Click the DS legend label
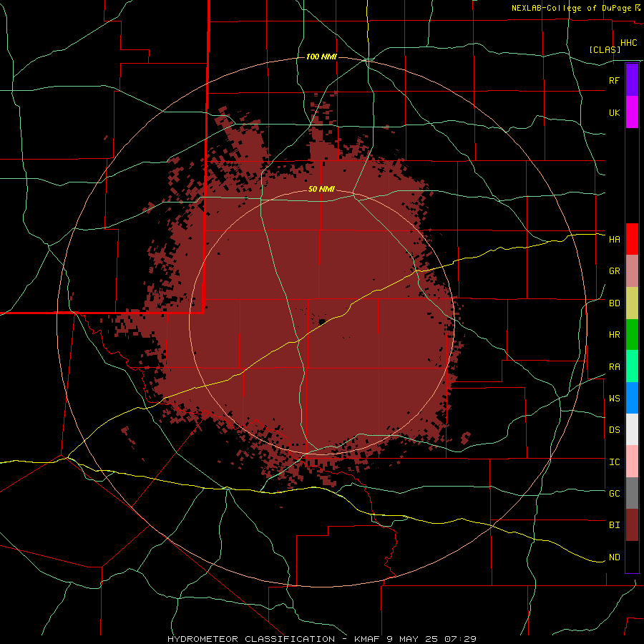The height and width of the screenshot is (644, 644). tap(614, 430)
